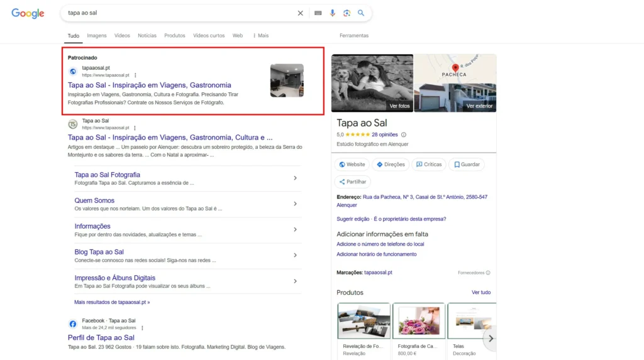This screenshot has height=360, width=644.
Task: Click 'Adicionar horário de funcionamento'
Action: click(377, 254)
